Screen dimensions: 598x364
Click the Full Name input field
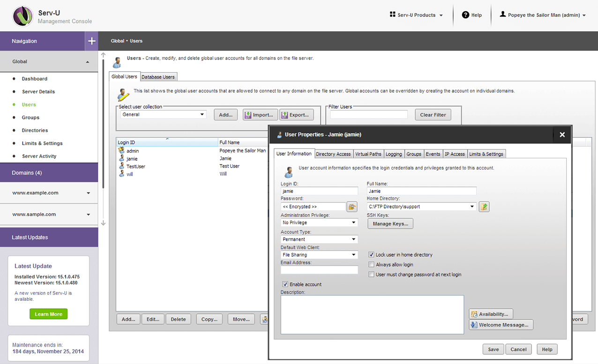(422, 191)
